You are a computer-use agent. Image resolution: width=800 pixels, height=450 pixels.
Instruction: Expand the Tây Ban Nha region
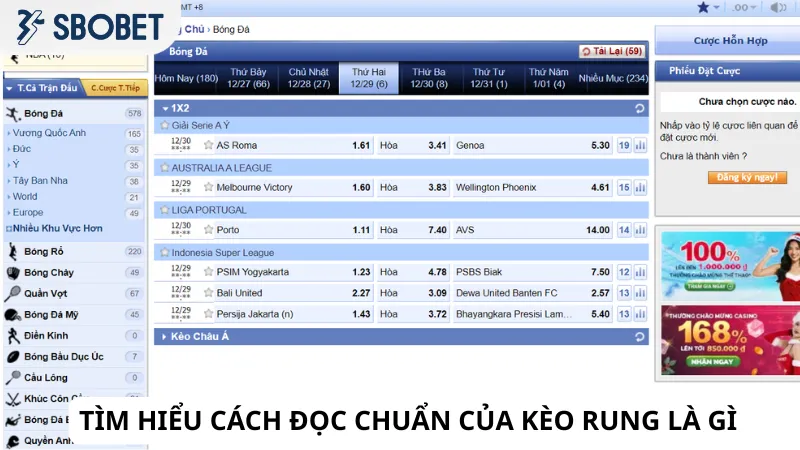click(x=40, y=180)
